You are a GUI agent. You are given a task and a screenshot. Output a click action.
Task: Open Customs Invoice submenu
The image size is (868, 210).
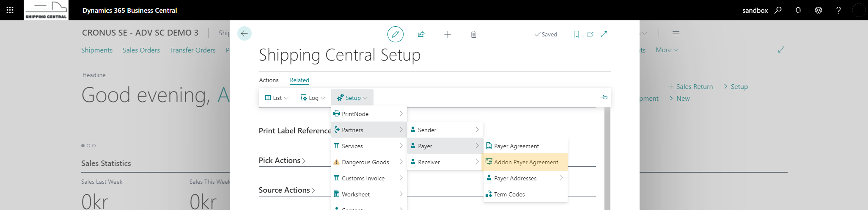point(369,178)
